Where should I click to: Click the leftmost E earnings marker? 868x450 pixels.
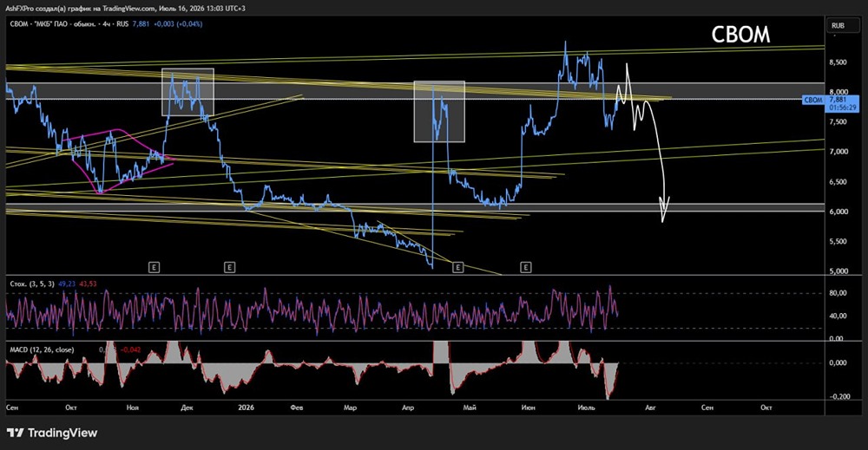(154, 268)
